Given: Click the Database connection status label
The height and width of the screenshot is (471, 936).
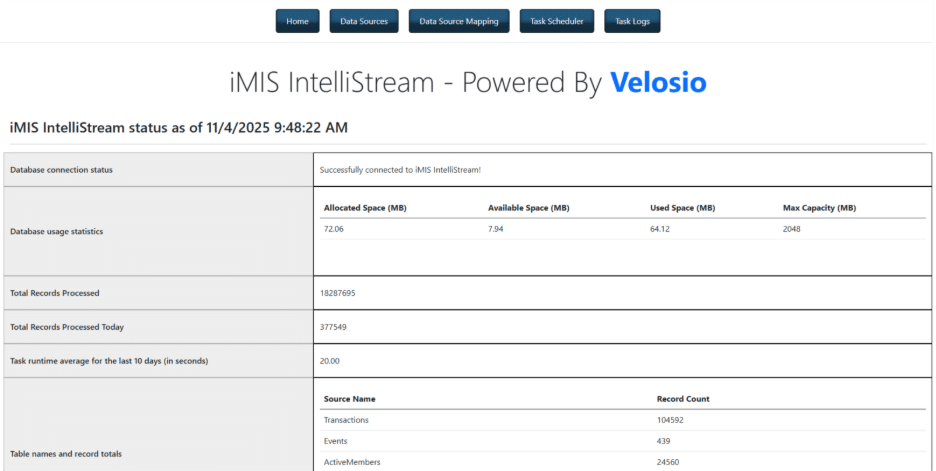Looking at the screenshot, I should click(61, 170).
